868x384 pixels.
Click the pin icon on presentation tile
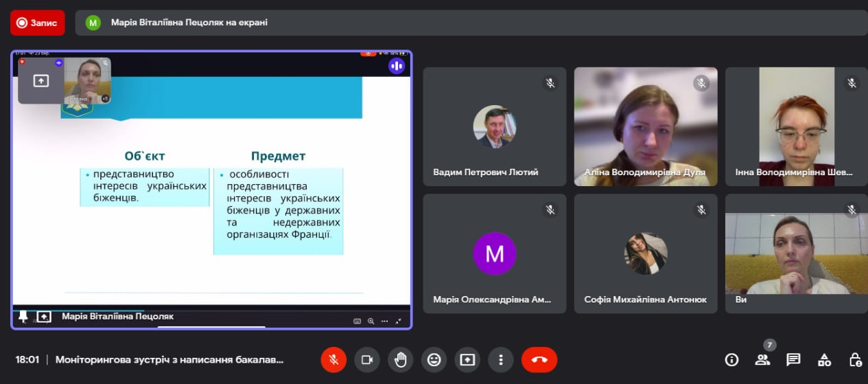[x=23, y=317]
